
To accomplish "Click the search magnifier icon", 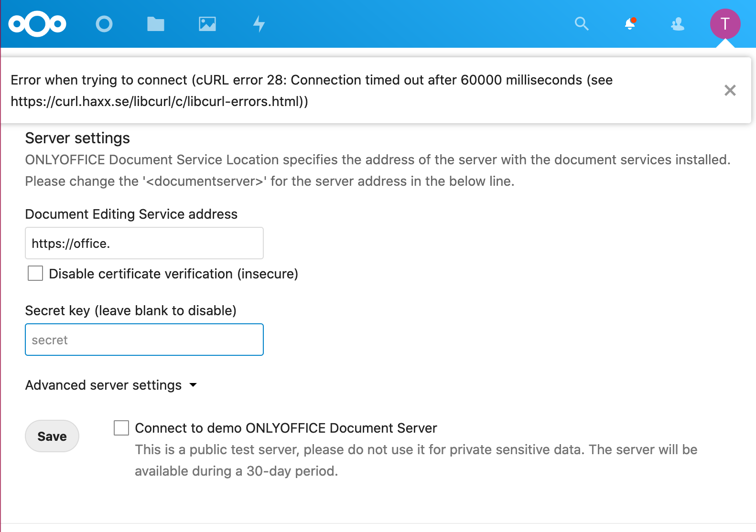I will 582,23.
